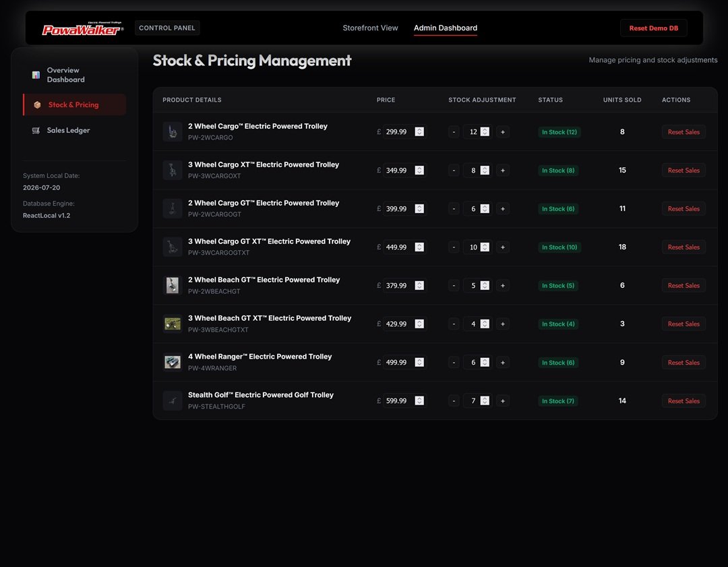The width and height of the screenshot is (728, 567).
Task: Increase stock for 2 Wheel Beach GT
Action: (502, 286)
